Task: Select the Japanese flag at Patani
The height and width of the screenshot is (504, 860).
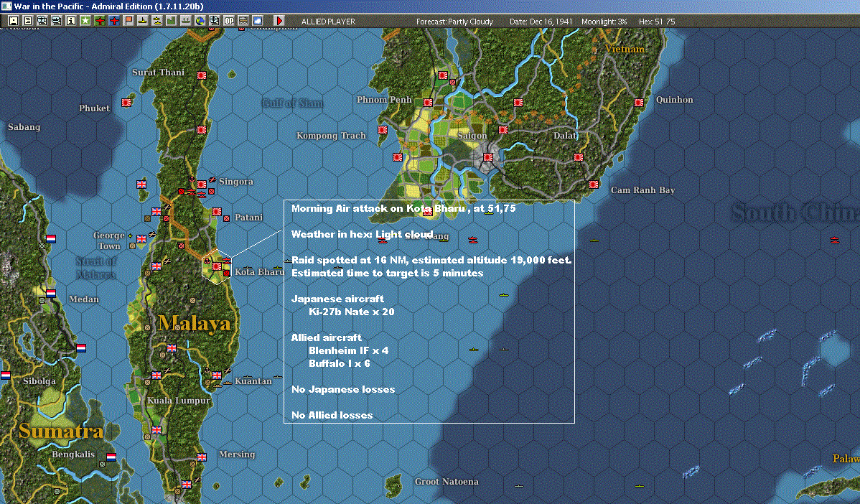Action: click(x=217, y=212)
